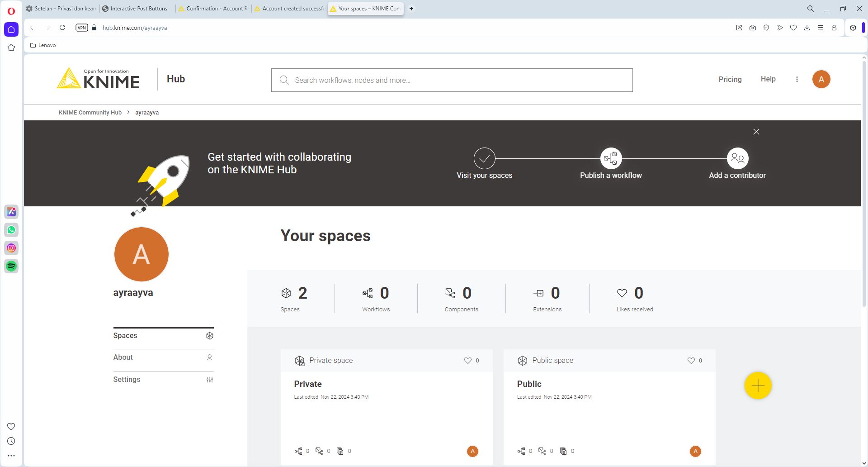Click the search magnifier icon in Hub search
This screenshot has width=868, height=467.
[x=284, y=80]
